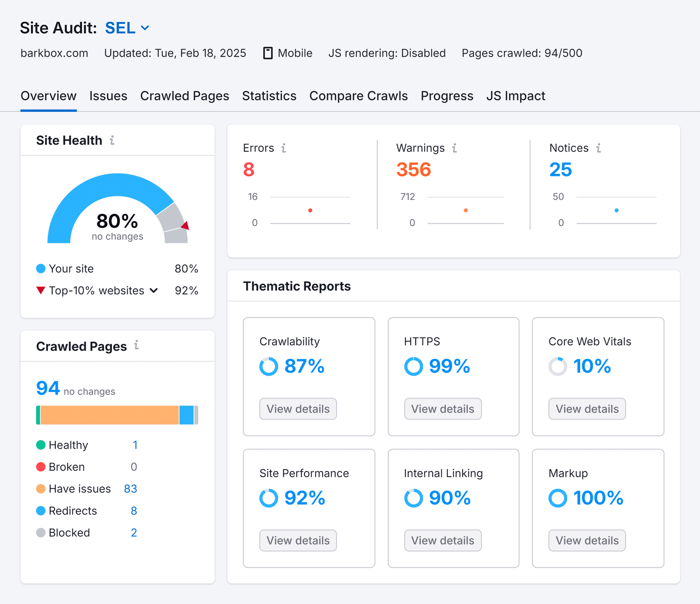Click the Core Web Vitals donut icon
The image size is (700, 604).
click(x=558, y=366)
